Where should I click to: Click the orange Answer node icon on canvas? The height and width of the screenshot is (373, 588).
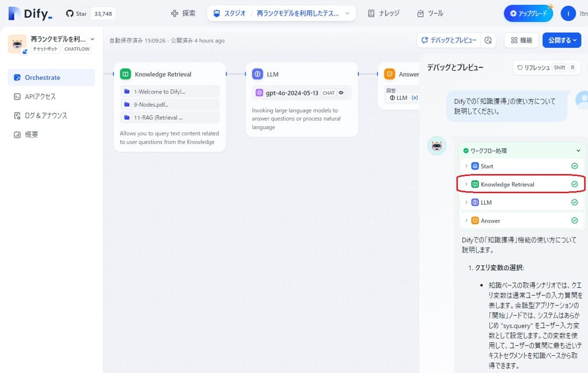click(x=389, y=74)
